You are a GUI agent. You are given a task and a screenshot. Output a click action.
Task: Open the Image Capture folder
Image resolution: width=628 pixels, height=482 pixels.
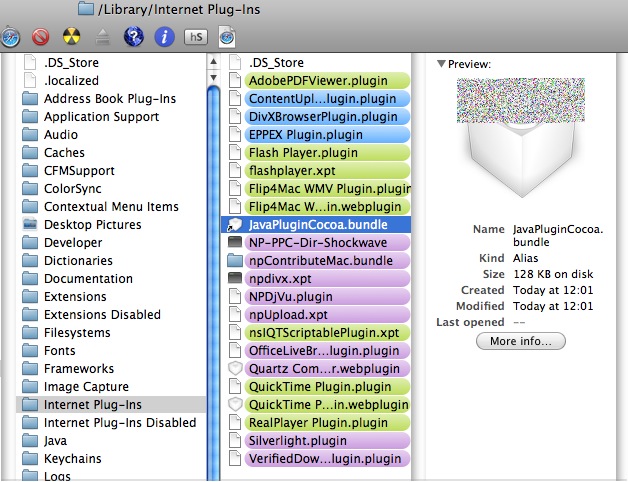pyautogui.click(x=111, y=387)
